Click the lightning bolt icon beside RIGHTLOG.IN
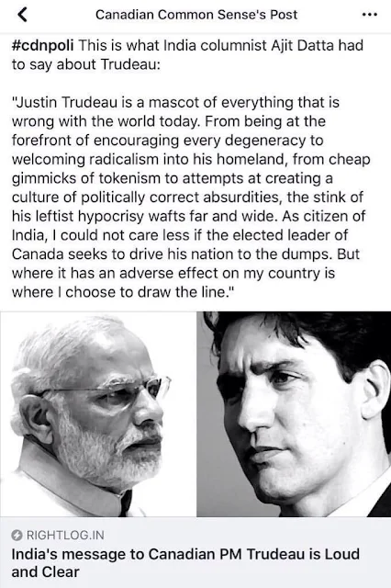Screen dimensions: 391x588 pyautogui.click(x=17, y=535)
